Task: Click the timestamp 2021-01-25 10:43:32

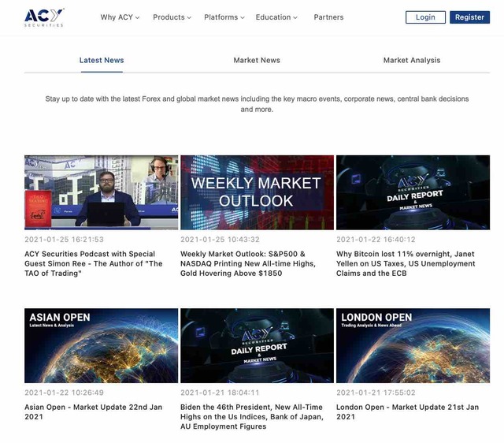Action: click(x=220, y=240)
